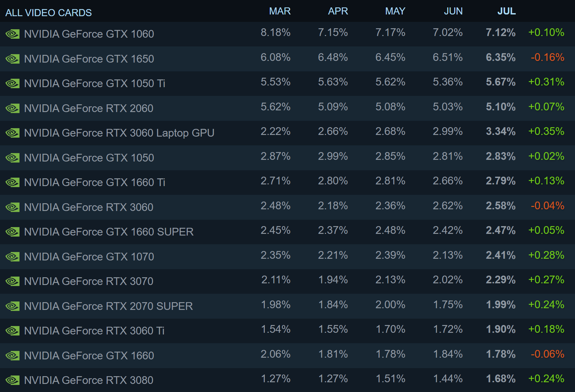Click the APR column header
The image size is (575, 392).
(338, 11)
